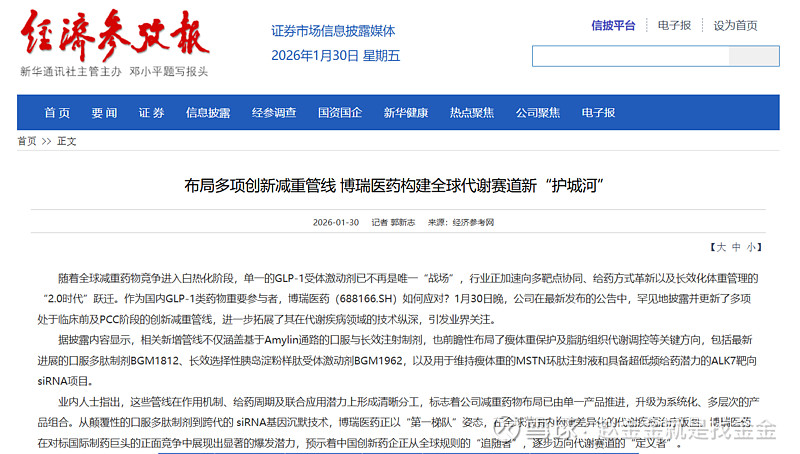Open 热点聚焦 from the navigation bar
800x454 pixels.
472,113
